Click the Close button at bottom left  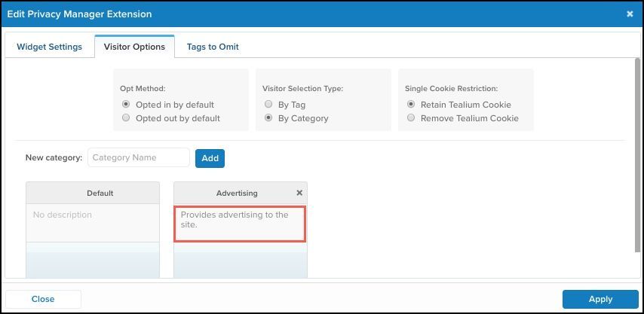click(x=43, y=299)
